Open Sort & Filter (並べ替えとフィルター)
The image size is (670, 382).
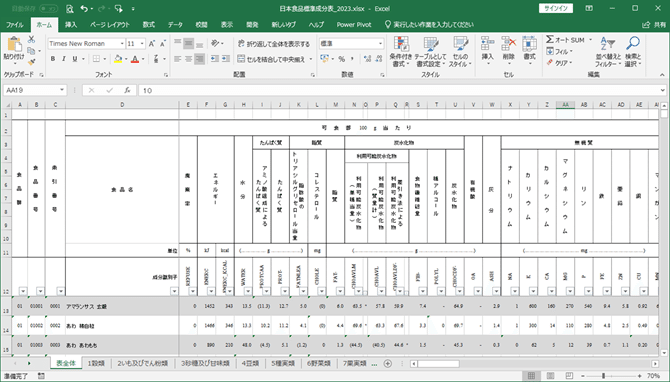[x=607, y=51]
